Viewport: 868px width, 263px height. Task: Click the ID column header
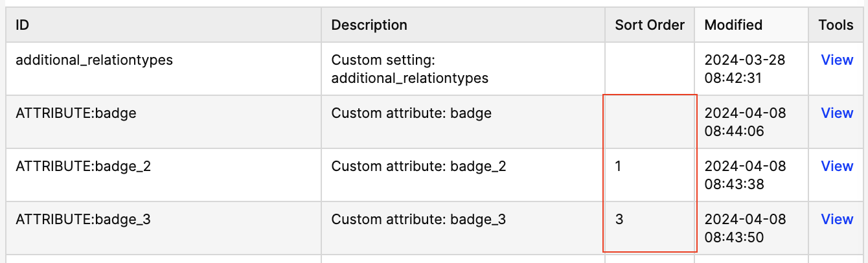coord(23,25)
